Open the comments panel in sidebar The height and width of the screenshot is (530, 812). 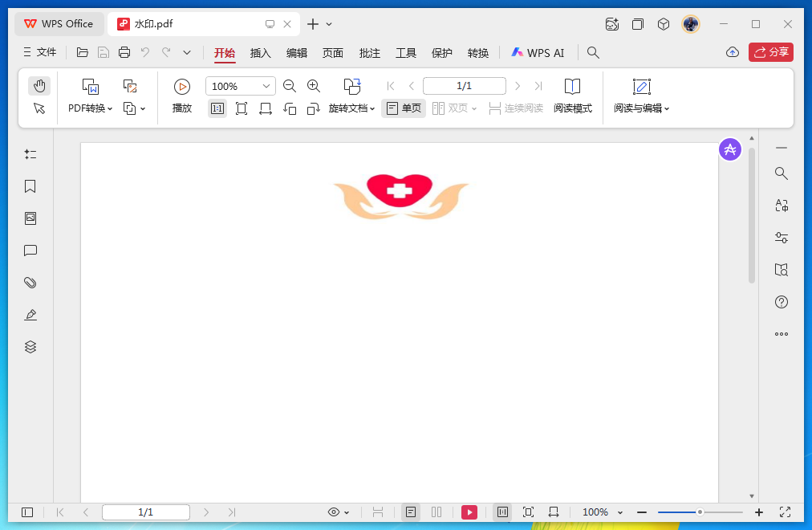[30, 251]
